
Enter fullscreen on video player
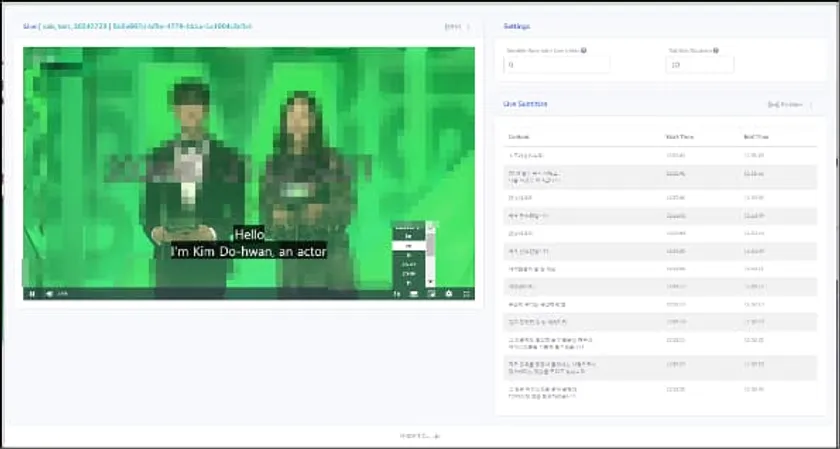466,294
